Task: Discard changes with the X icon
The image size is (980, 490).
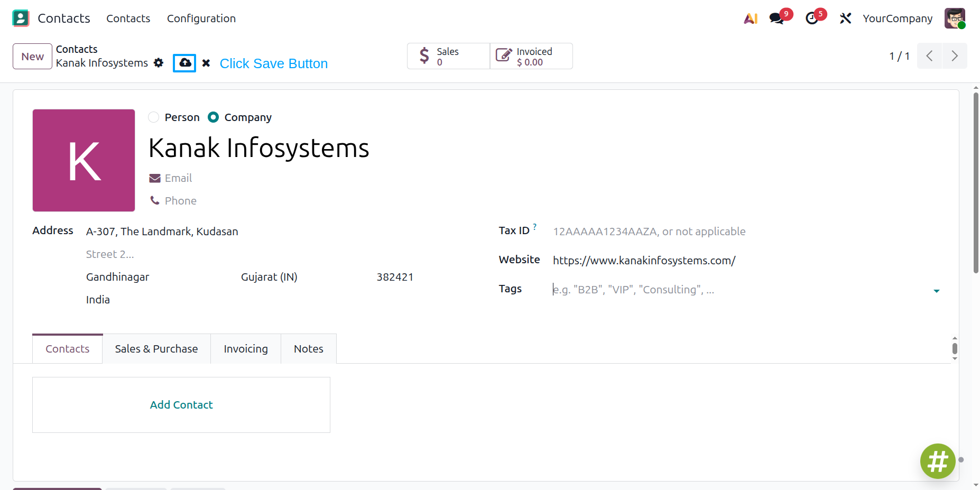Action: tap(206, 63)
